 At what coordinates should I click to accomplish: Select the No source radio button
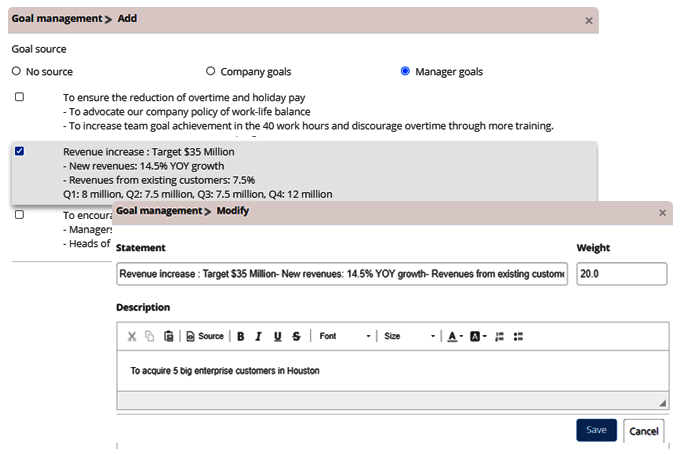click(16, 71)
